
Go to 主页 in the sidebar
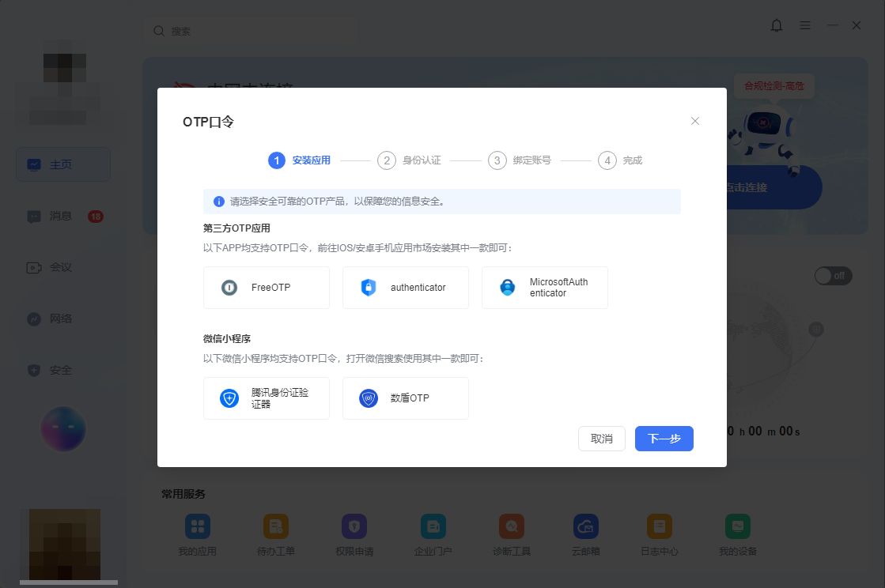63,164
